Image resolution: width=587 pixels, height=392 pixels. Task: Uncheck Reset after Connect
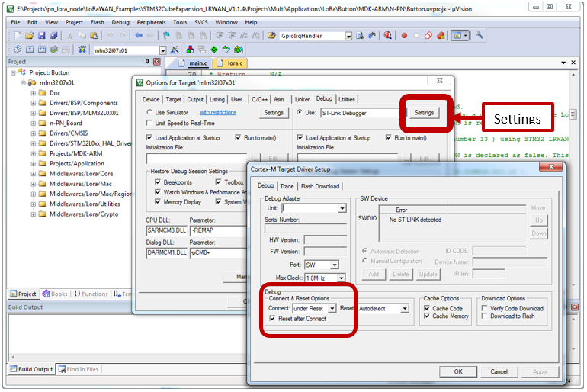point(273,319)
